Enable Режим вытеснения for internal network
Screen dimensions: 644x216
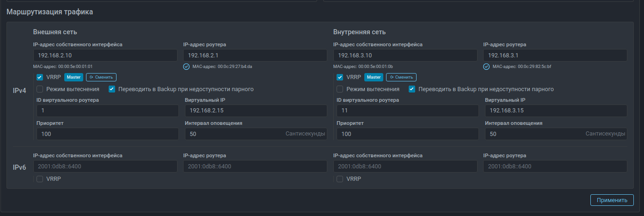click(340, 89)
